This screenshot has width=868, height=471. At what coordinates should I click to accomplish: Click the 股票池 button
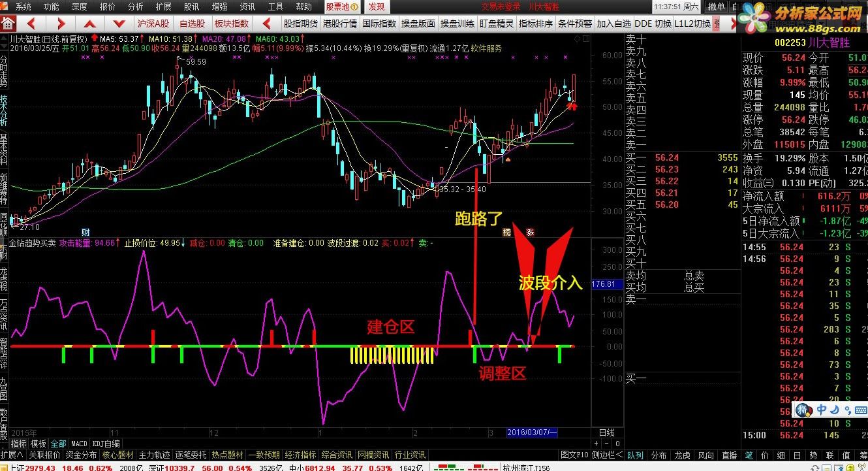point(341,7)
